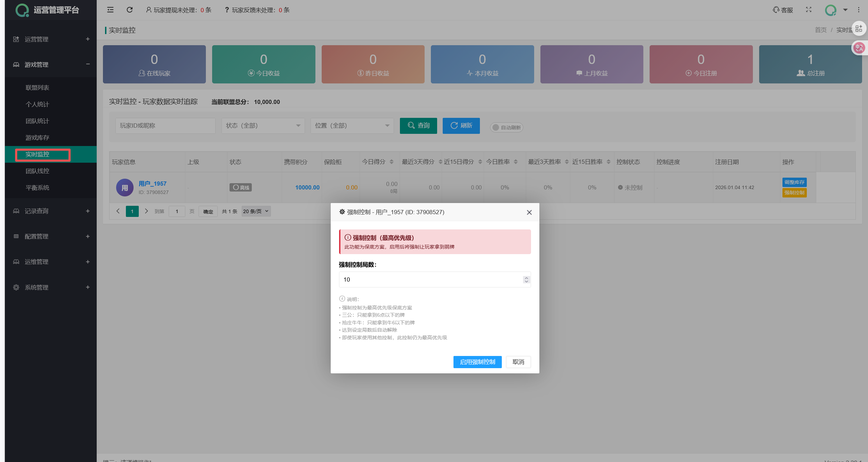Close the 强制控制 dialog with X

click(x=529, y=212)
